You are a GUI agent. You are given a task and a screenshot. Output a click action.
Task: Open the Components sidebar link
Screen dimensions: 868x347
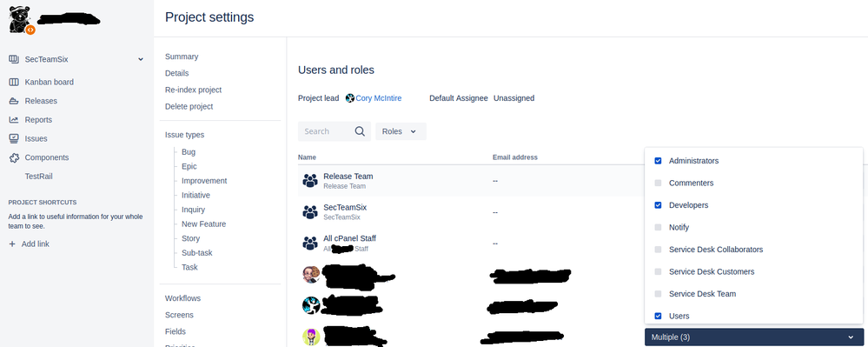tap(47, 157)
